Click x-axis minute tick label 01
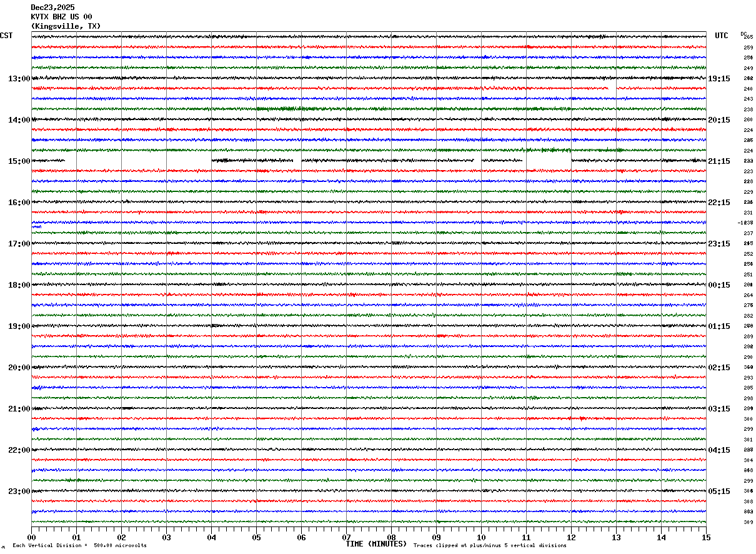Screen dimensions: 756x554 pos(76,537)
